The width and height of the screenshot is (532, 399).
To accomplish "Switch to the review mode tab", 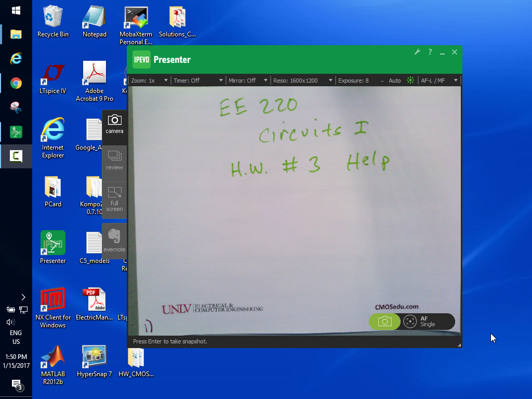I will [x=114, y=161].
